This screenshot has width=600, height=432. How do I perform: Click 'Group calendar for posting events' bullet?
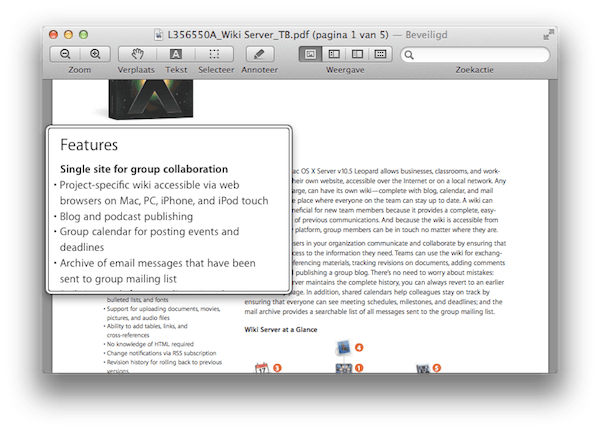coord(149,239)
